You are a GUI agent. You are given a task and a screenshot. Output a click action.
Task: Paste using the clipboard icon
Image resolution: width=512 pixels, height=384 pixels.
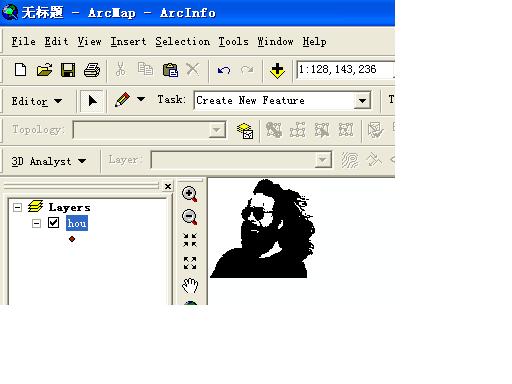pos(170,70)
